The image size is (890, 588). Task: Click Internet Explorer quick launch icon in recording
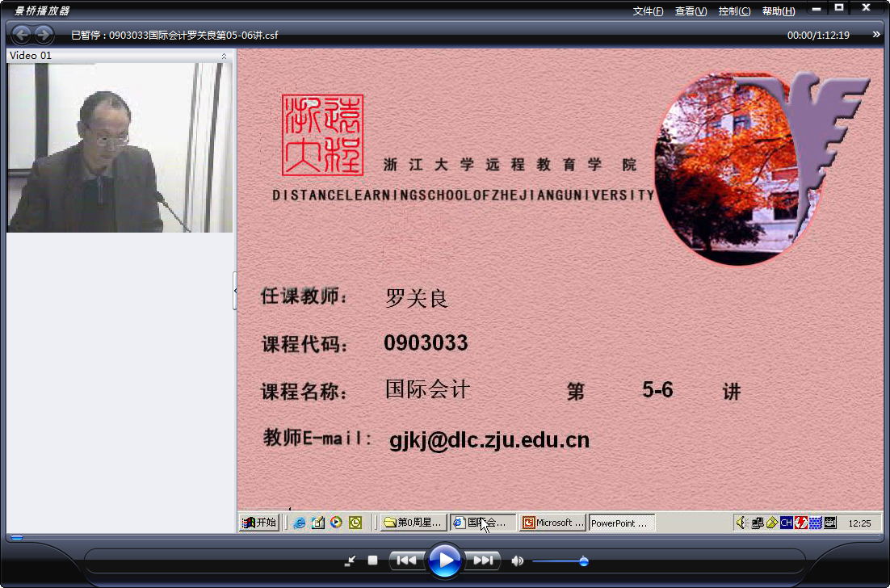point(300,522)
